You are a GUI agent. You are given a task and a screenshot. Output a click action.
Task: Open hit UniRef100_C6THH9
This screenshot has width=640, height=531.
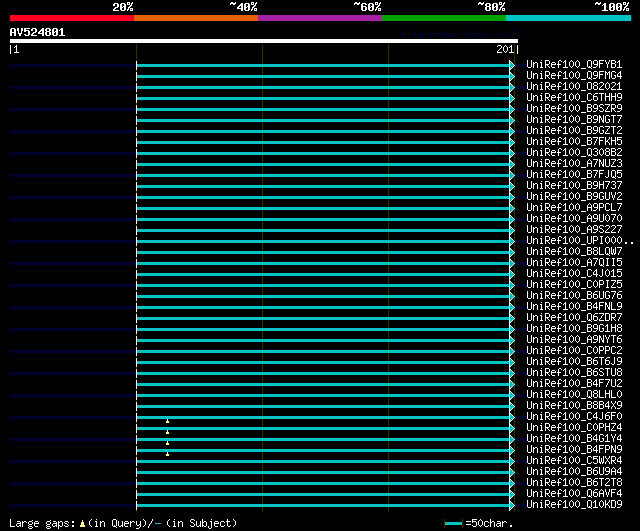(x=574, y=97)
